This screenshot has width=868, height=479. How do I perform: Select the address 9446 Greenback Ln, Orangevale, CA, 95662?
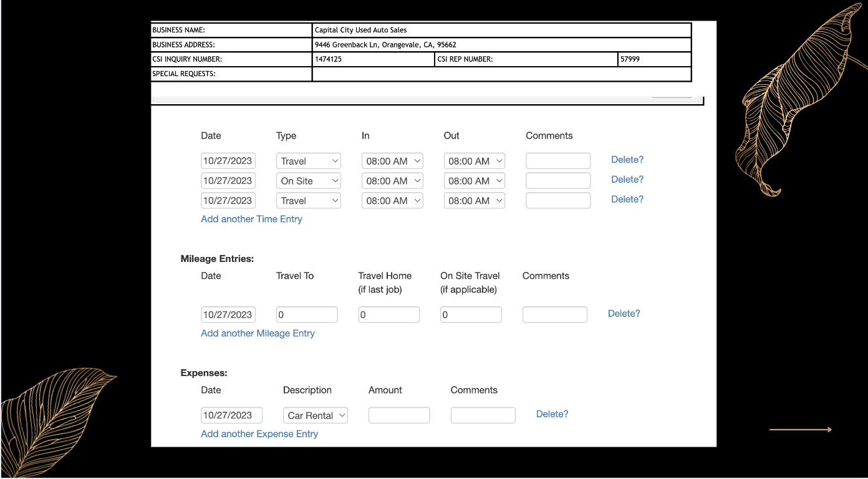385,45
